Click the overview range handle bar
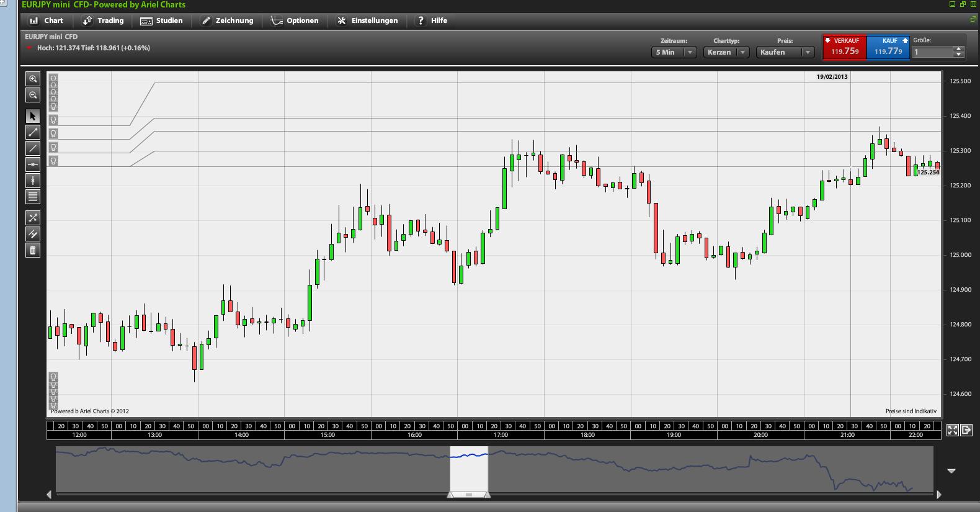 tap(469, 495)
